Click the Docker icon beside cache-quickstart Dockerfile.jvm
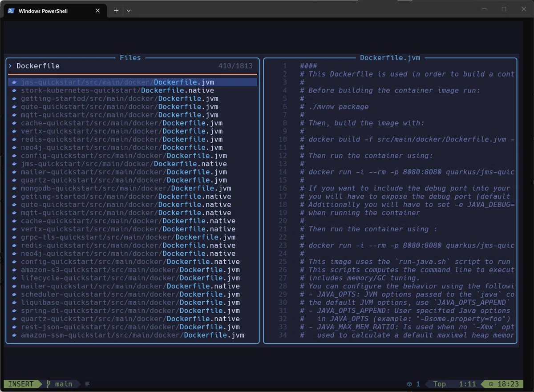The height and width of the screenshot is (392, 534). [15, 123]
